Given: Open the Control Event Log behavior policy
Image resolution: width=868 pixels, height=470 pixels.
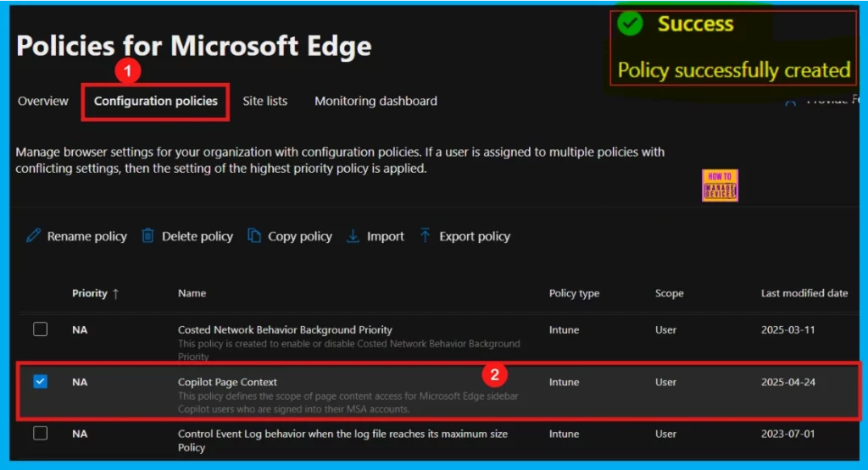Looking at the screenshot, I should pos(342,440).
